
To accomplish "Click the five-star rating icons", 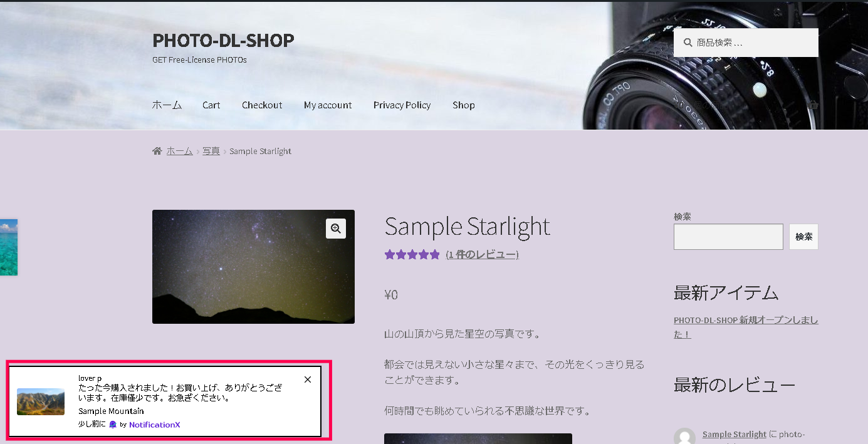I will [412, 254].
